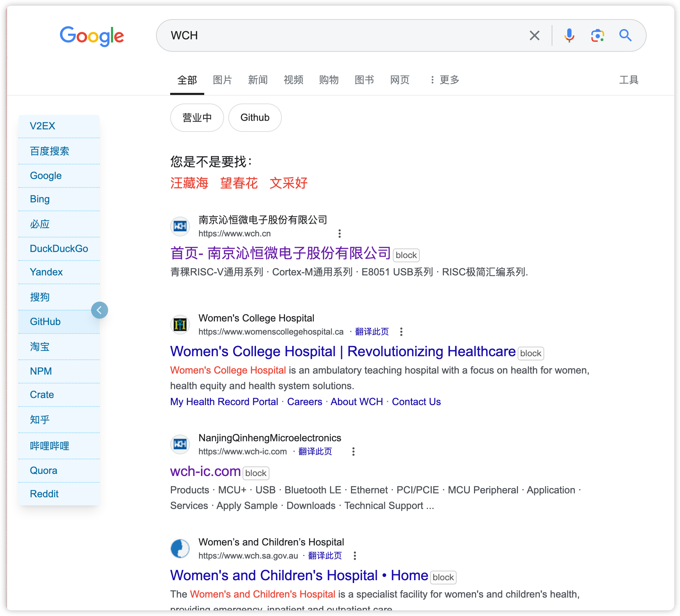Search on Bing from the sidebar
680x616 pixels.
(x=59, y=199)
